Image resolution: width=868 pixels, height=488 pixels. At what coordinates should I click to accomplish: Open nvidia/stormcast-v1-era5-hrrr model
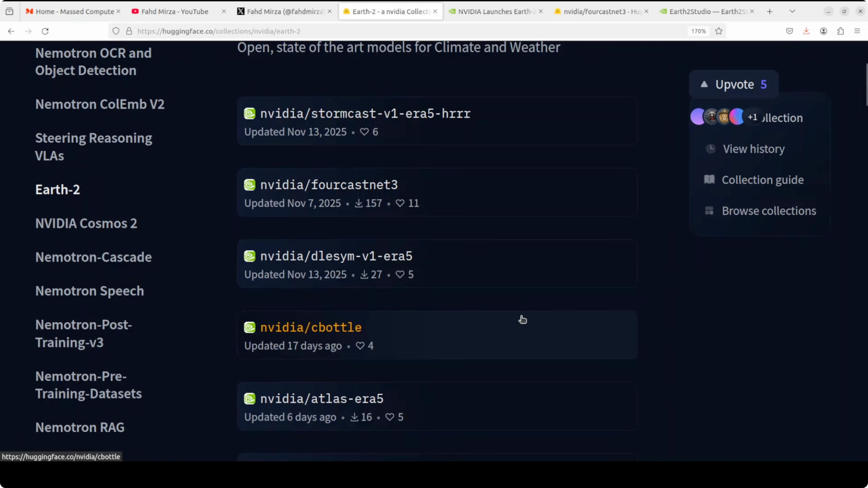(365, 113)
